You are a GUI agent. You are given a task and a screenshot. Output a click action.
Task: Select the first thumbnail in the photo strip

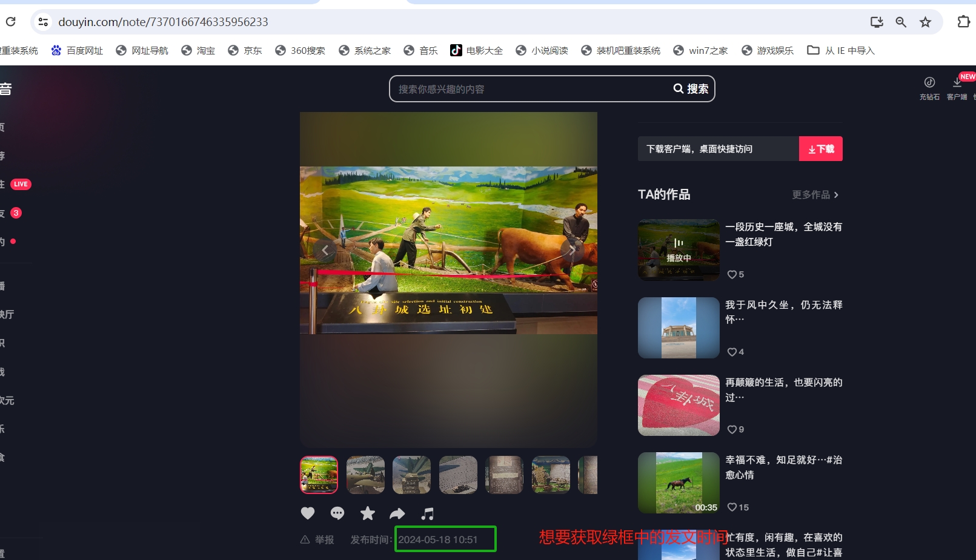click(319, 475)
